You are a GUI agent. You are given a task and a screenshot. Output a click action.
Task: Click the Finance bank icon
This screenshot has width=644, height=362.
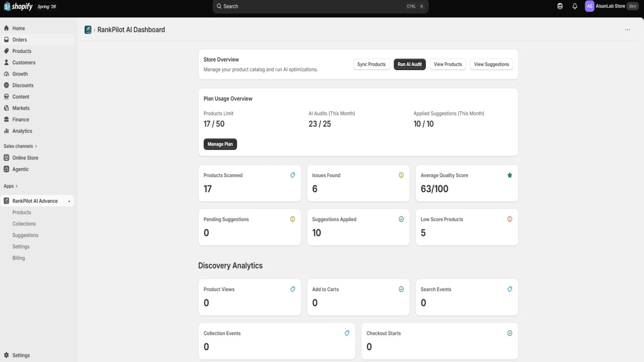point(6,119)
